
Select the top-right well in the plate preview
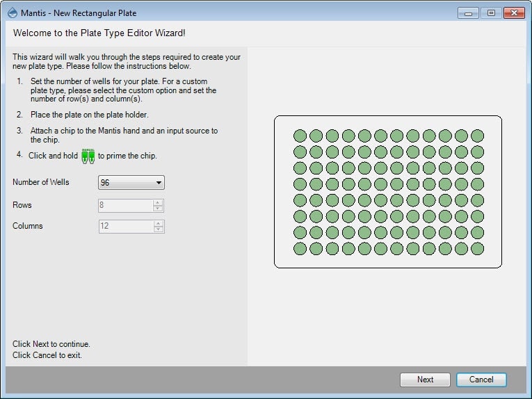tap(477, 136)
